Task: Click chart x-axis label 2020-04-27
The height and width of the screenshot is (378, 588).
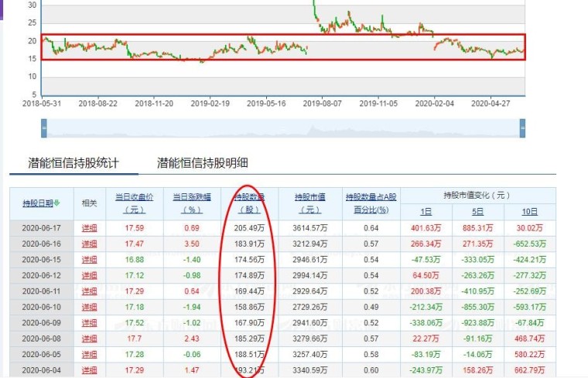Action: [x=491, y=104]
